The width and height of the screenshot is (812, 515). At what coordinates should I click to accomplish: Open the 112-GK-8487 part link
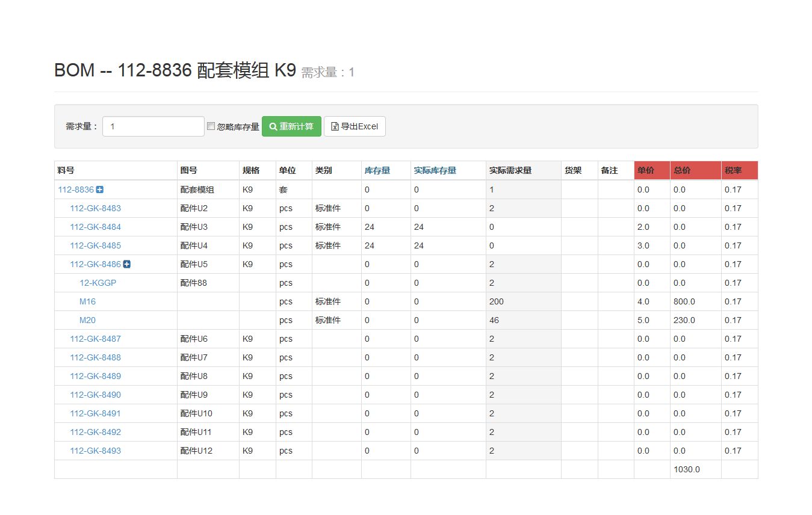[x=95, y=339]
